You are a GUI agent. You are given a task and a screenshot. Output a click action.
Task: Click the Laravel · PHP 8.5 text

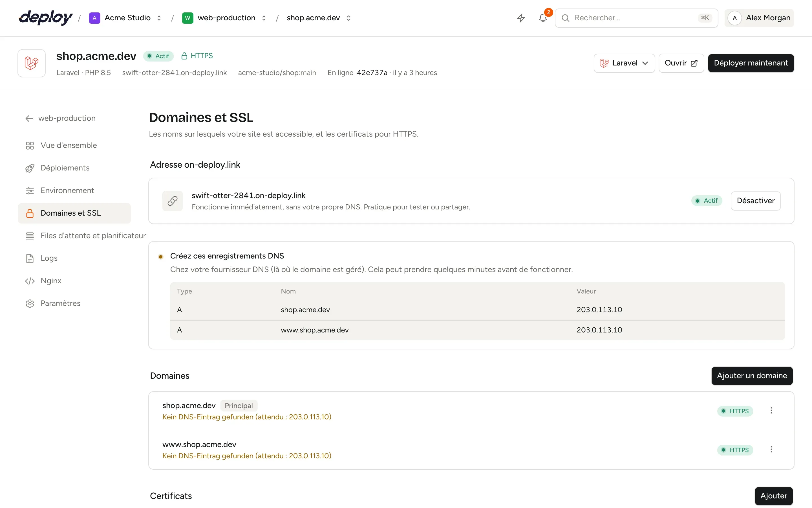tap(83, 73)
